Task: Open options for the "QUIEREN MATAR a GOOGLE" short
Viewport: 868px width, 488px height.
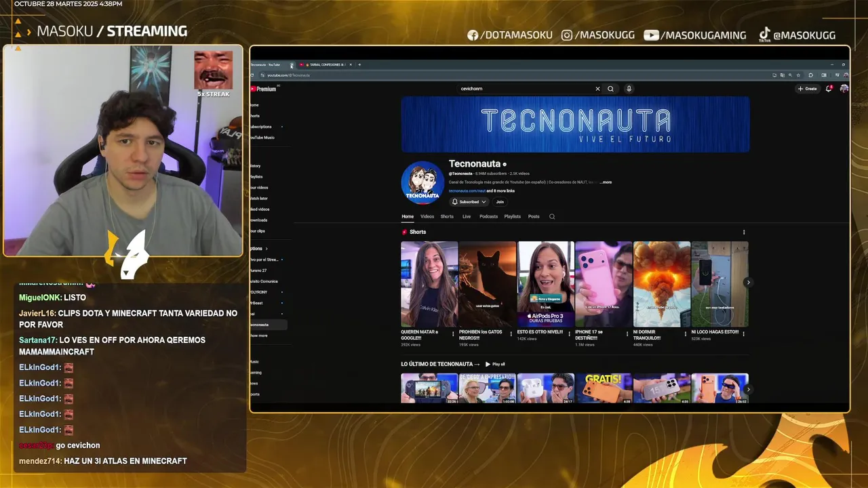Action: pyautogui.click(x=453, y=334)
